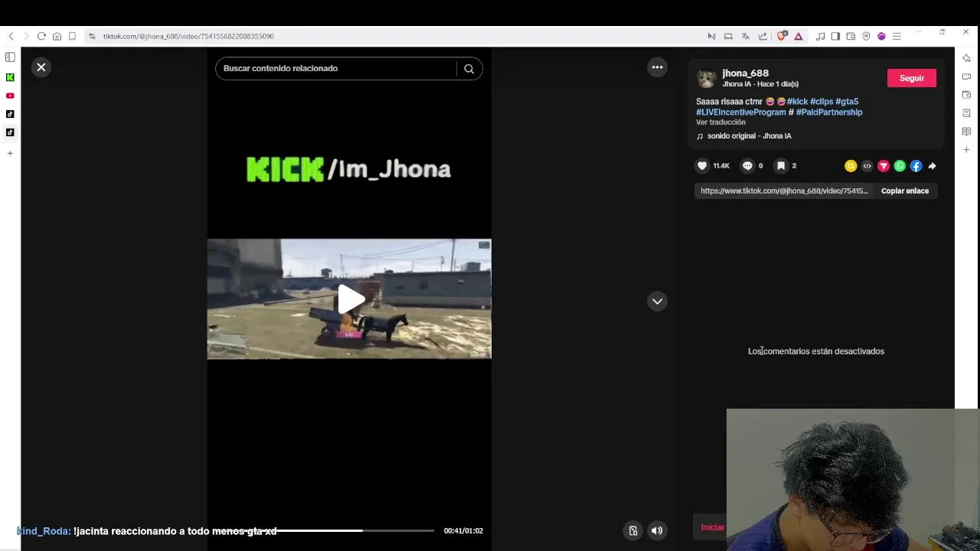The width and height of the screenshot is (980, 551).
Task: Open Leo AI star icon in right sidebar
Action: (966, 58)
